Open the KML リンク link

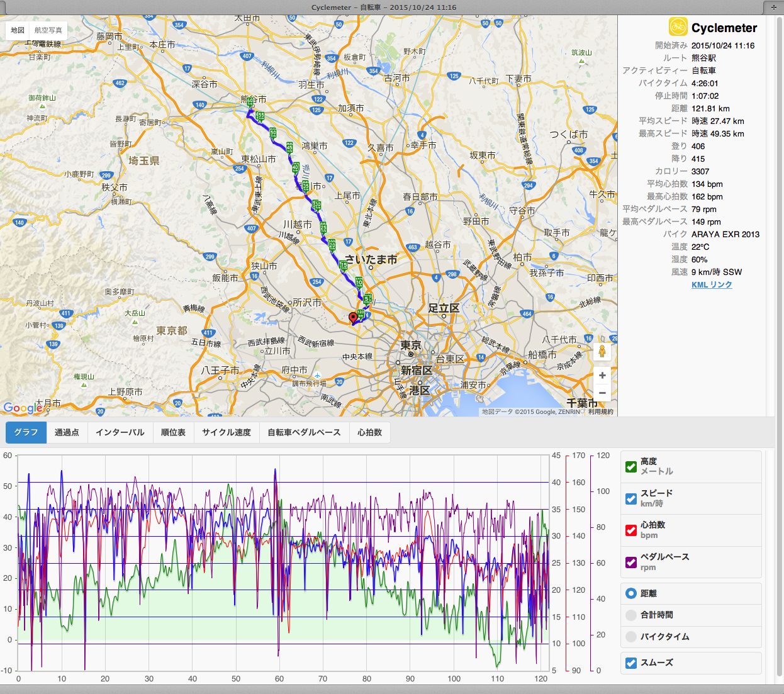[712, 284]
